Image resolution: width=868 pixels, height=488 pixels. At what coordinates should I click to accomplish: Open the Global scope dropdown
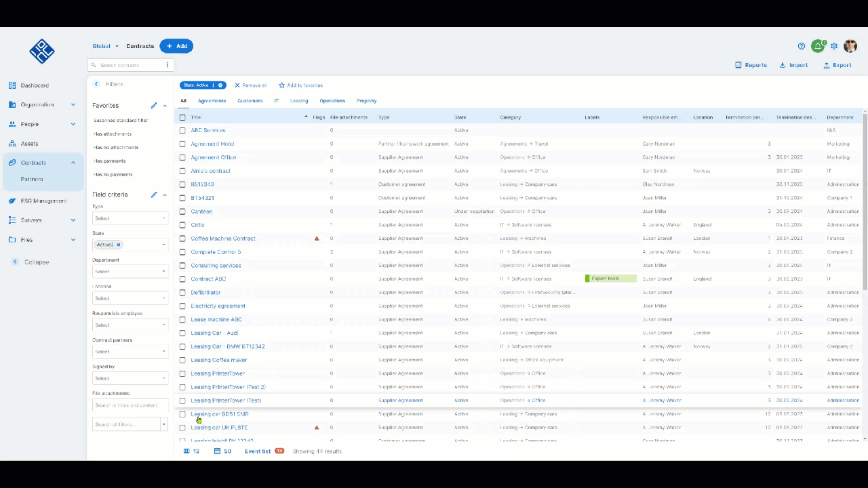point(106,46)
